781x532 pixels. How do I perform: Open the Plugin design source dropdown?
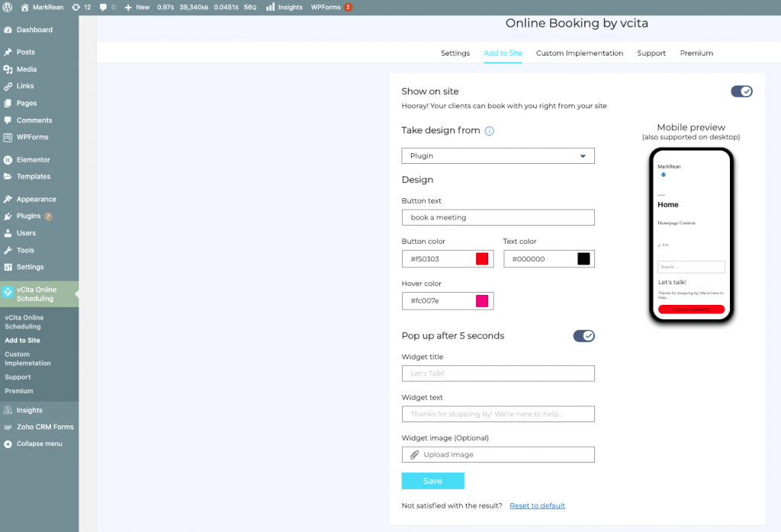point(498,156)
